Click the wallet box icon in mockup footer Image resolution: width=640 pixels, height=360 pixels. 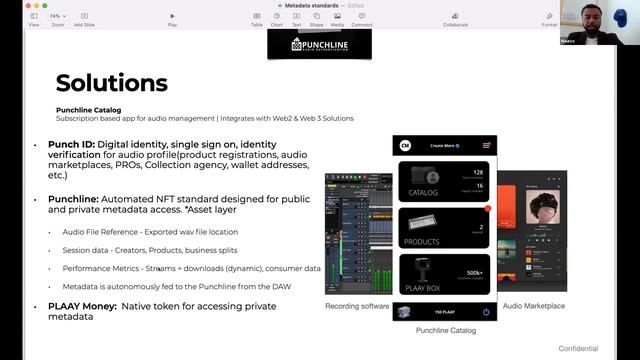pos(404,312)
